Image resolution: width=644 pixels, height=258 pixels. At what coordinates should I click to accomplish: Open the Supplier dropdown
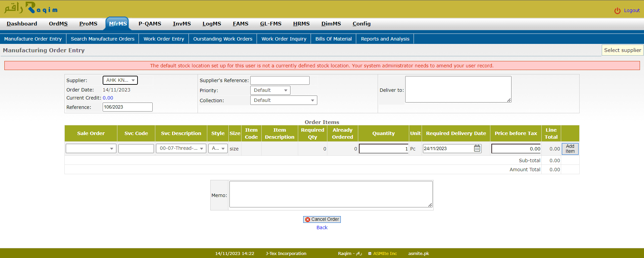120,80
